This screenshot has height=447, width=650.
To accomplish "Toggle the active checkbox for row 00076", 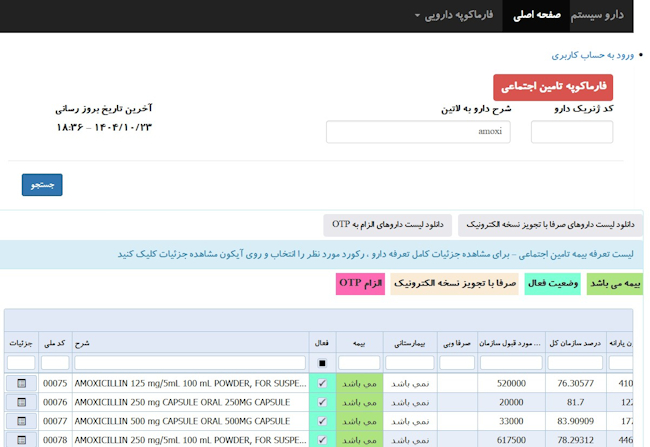I will [x=321, y=402].
